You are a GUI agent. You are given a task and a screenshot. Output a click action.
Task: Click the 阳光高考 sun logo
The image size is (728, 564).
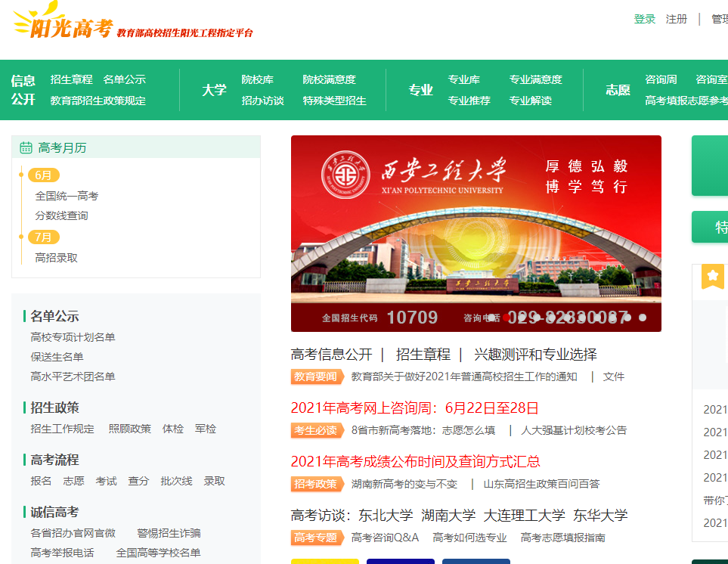[x=63, y=21]
